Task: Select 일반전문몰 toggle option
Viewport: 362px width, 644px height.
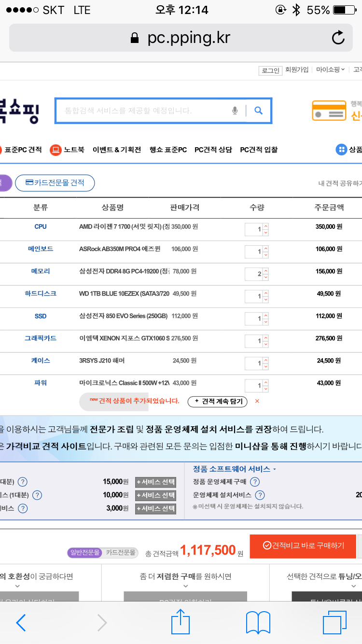Action: pyautogui.click(x=85, y=553)
